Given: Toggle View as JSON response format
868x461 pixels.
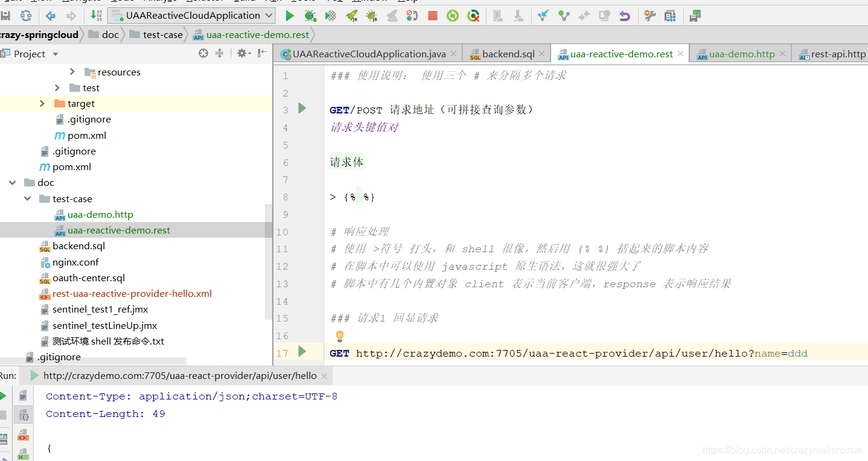Looking at the screenshot, I should 24,415.
